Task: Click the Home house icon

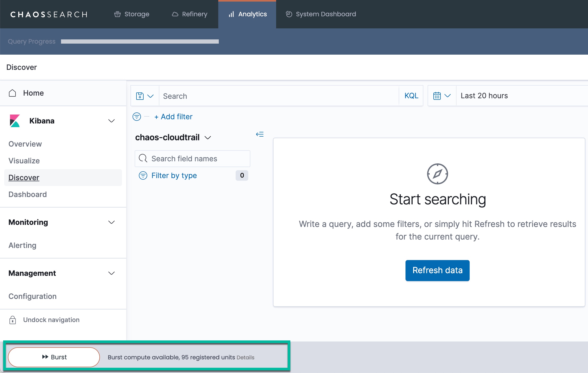Action: [12, 93]
